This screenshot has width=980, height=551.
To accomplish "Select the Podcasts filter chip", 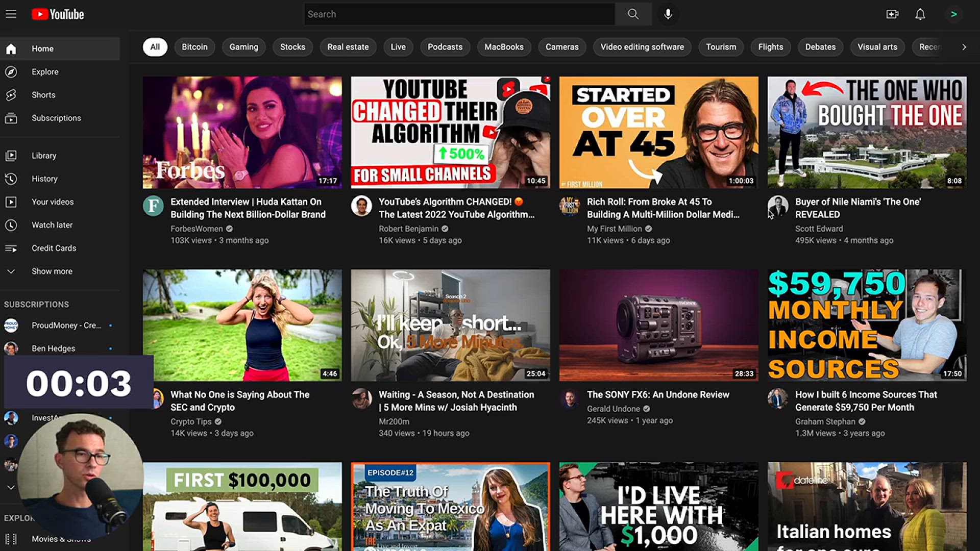I will click(x=445, y=47).
